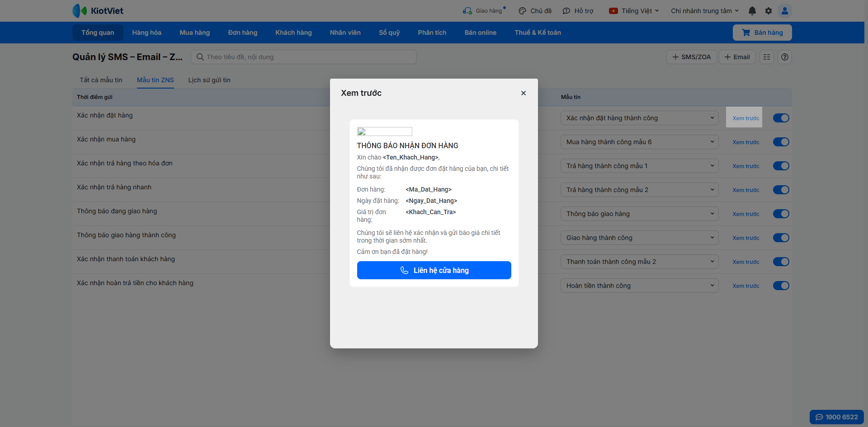Open Hoàn tiền thành công template dropdown
The width and height of the screenshot is (868, 427).
pyautogui.click(x=640, y=286)
